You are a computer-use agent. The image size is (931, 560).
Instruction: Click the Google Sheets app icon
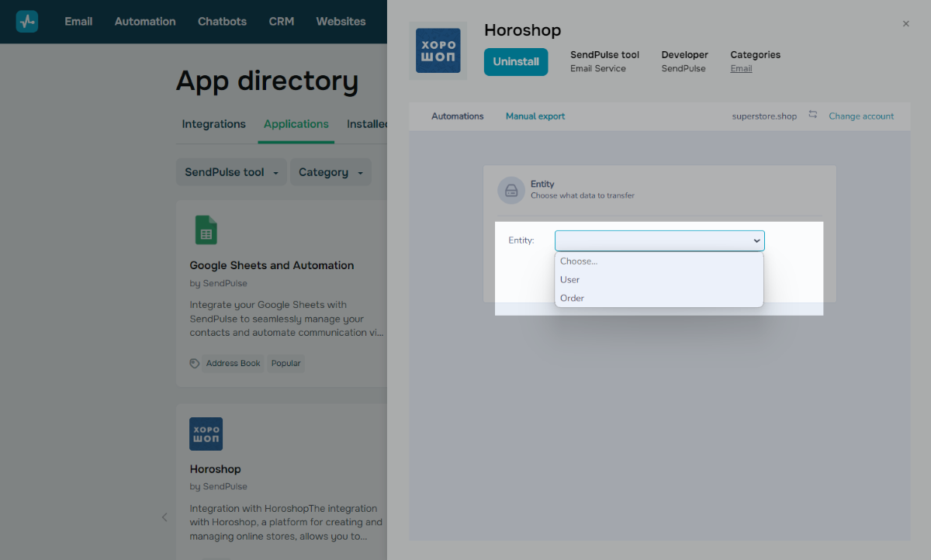[206, 230]
